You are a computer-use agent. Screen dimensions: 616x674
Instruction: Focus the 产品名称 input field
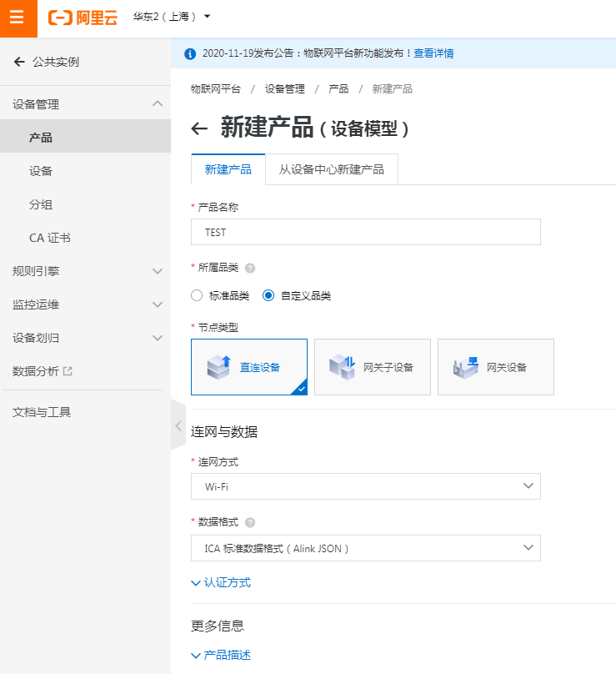pos(366,232)
